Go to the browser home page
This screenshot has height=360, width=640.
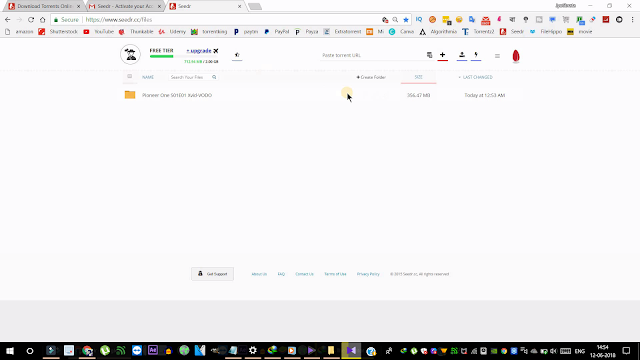point(42,20)
